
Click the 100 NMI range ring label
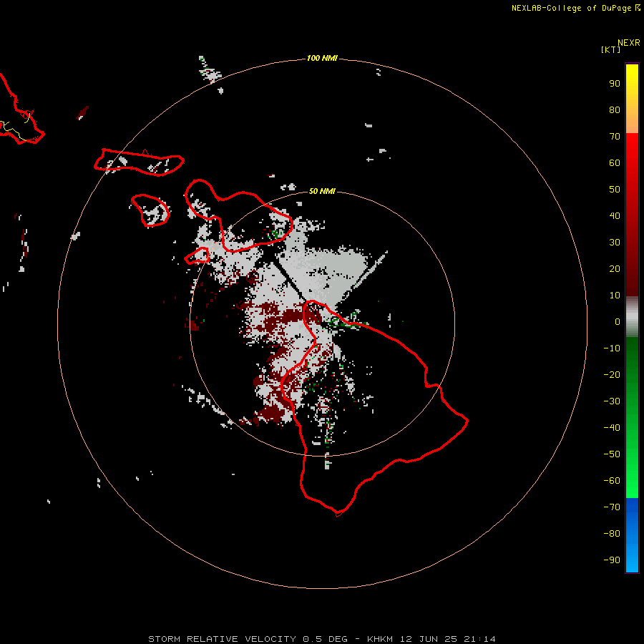322,59
